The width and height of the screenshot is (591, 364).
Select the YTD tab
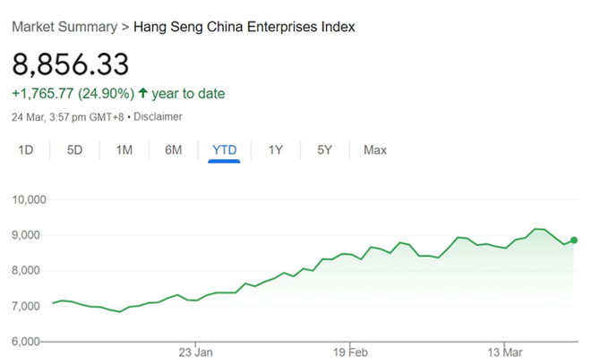coord(224,150)
